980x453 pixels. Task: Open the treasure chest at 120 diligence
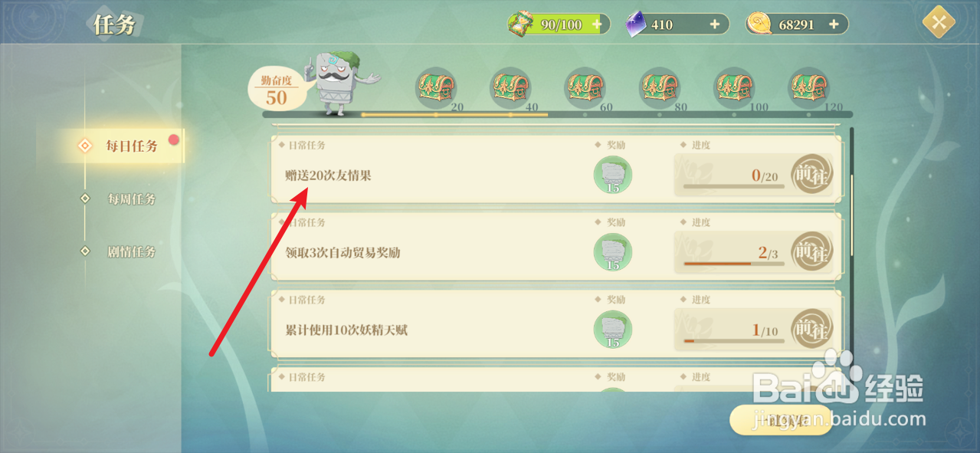coord(810,87)
